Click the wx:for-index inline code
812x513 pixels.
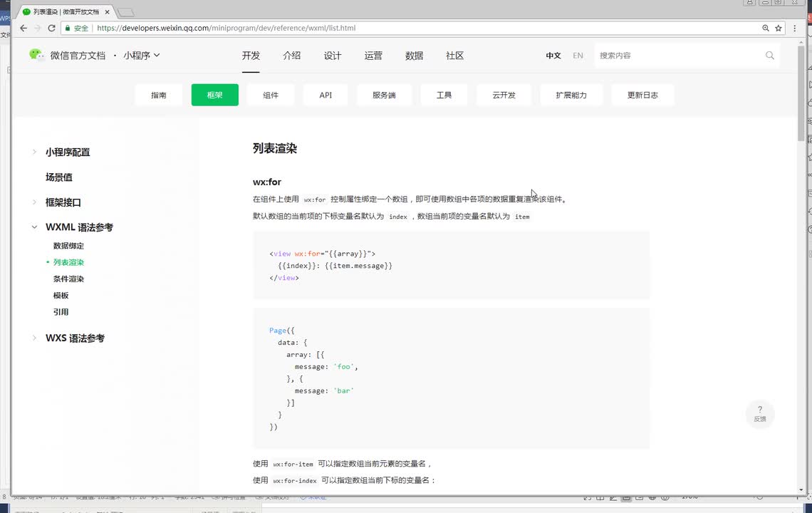tap(295, 481)
